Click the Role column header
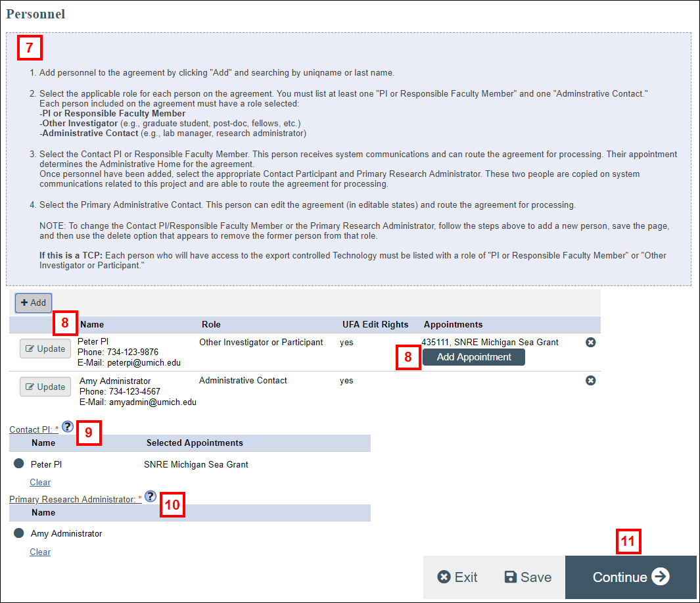Image resolution: width=700 pixels, height=603 pixels. pos(211,325)
